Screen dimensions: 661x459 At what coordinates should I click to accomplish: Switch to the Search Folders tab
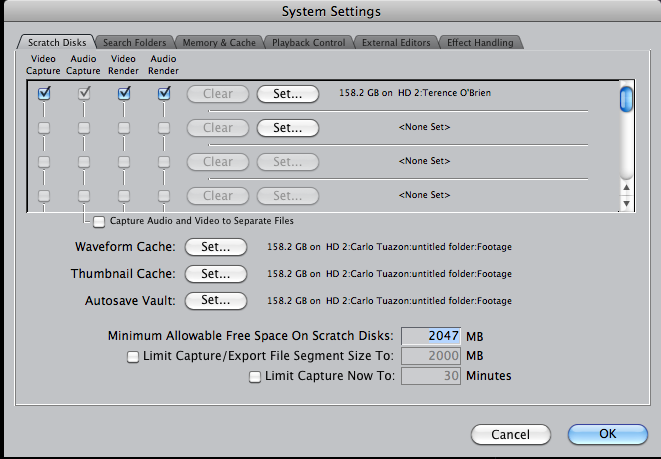coord(135,43)
